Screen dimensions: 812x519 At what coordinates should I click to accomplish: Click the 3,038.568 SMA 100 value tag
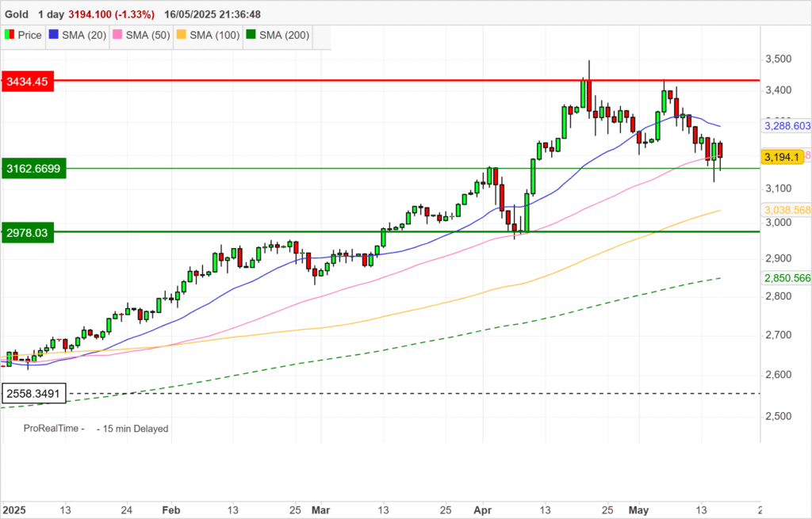tap(786, 210)
